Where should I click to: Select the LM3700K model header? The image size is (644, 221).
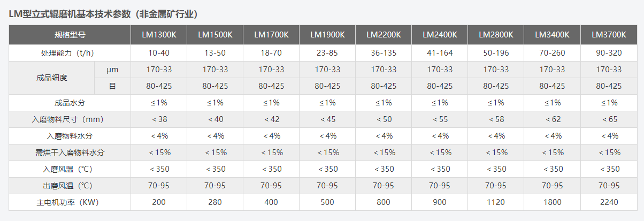(609, 35)
